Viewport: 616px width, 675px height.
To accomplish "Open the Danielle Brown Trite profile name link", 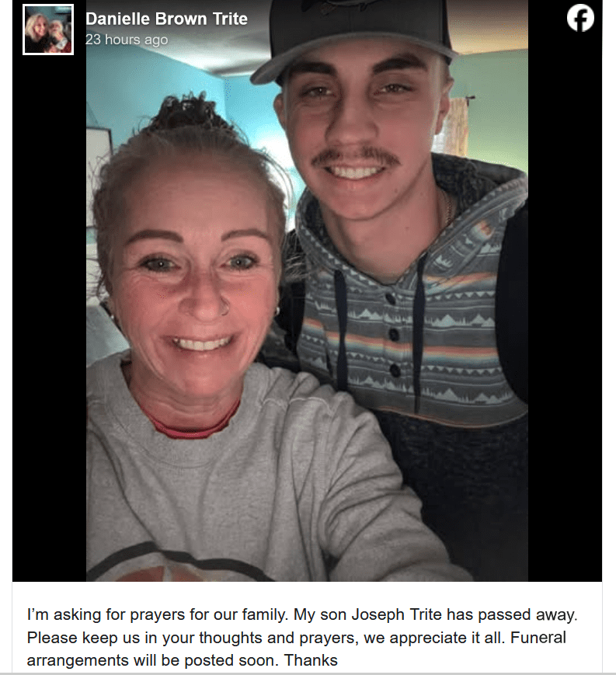I will point(166,19).
